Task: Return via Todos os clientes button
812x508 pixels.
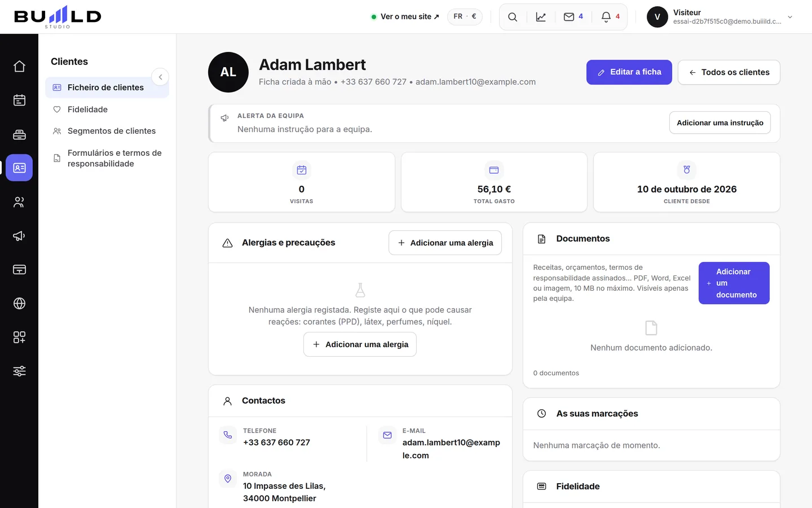Action: pos(729,72)
